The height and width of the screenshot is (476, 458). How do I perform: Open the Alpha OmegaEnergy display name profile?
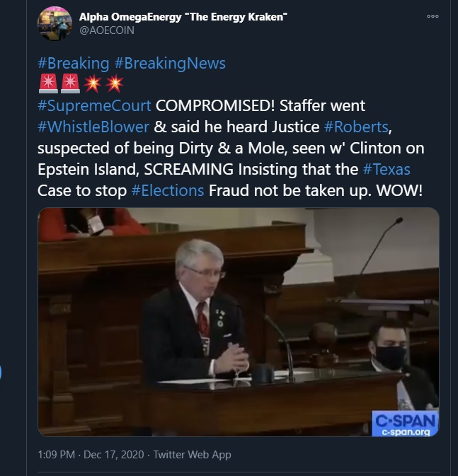(x=183, y=17)
